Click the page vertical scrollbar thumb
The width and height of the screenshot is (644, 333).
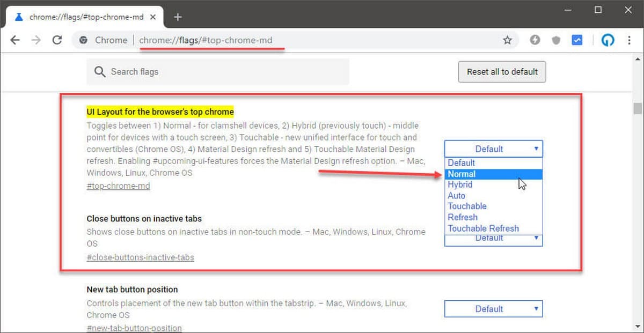point(638,108)
